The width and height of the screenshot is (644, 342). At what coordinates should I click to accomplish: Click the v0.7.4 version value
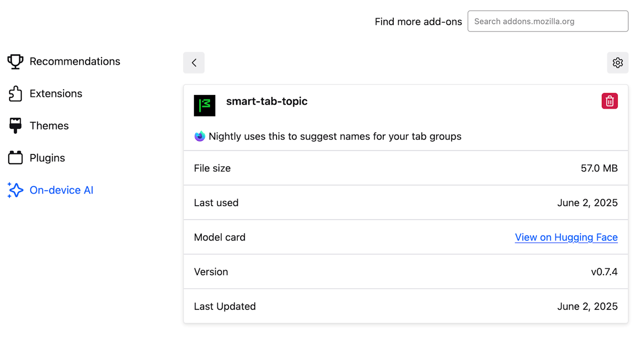pyautogui.click(x=604, y=272)
